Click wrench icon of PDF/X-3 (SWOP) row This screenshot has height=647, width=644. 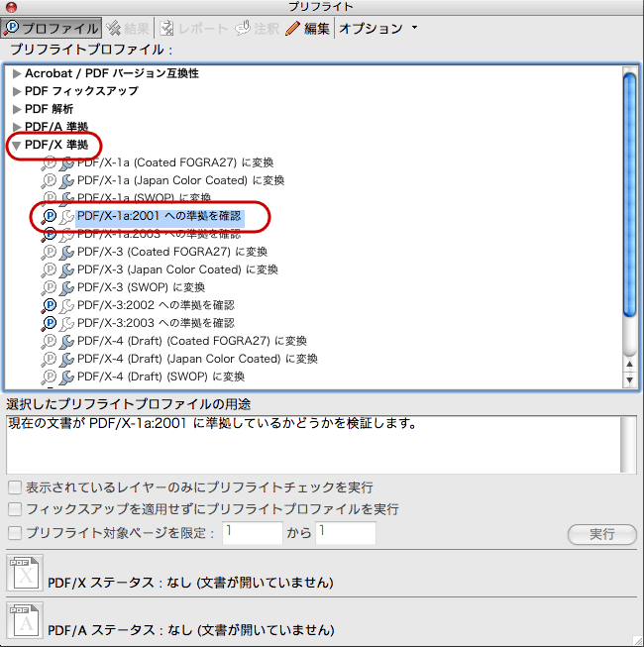point(66,288)
